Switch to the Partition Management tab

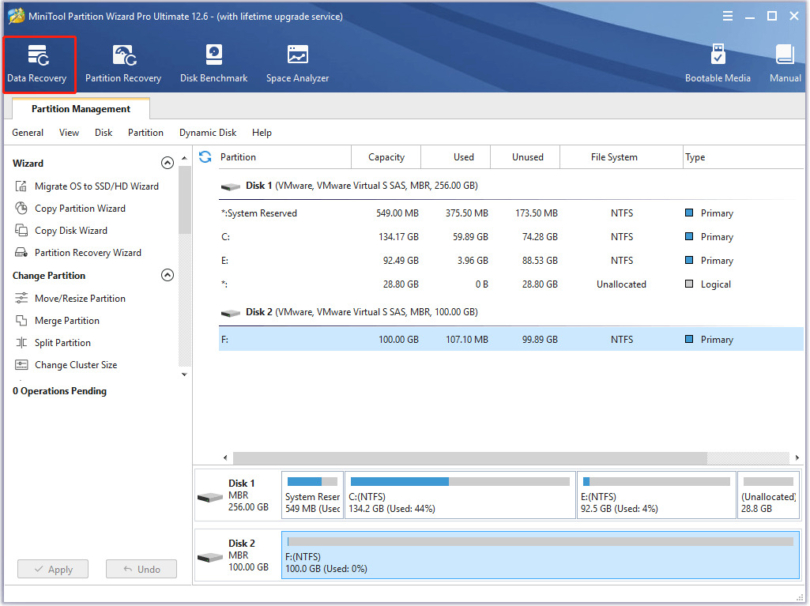79,109
